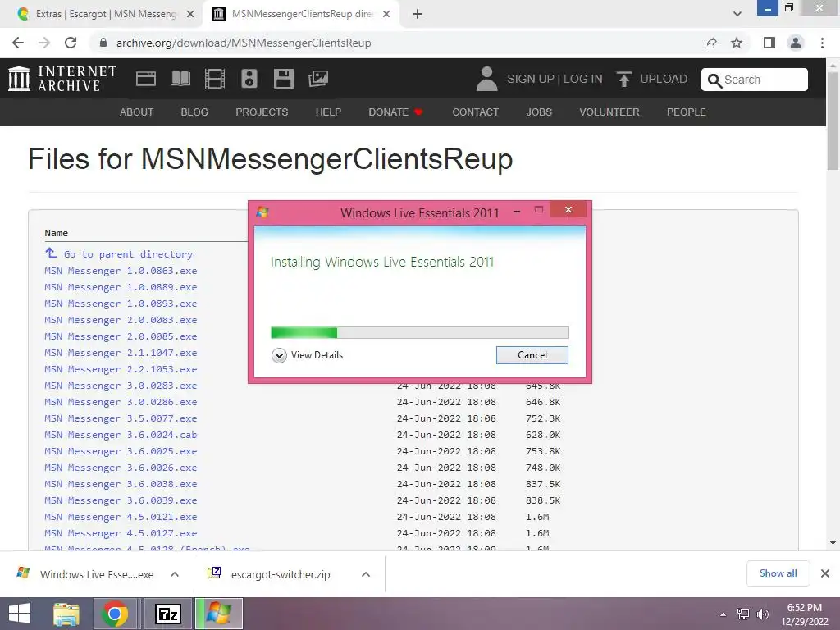
Task: Select the MSNMessengerClientsReup tab
Action: click(303, 14)
